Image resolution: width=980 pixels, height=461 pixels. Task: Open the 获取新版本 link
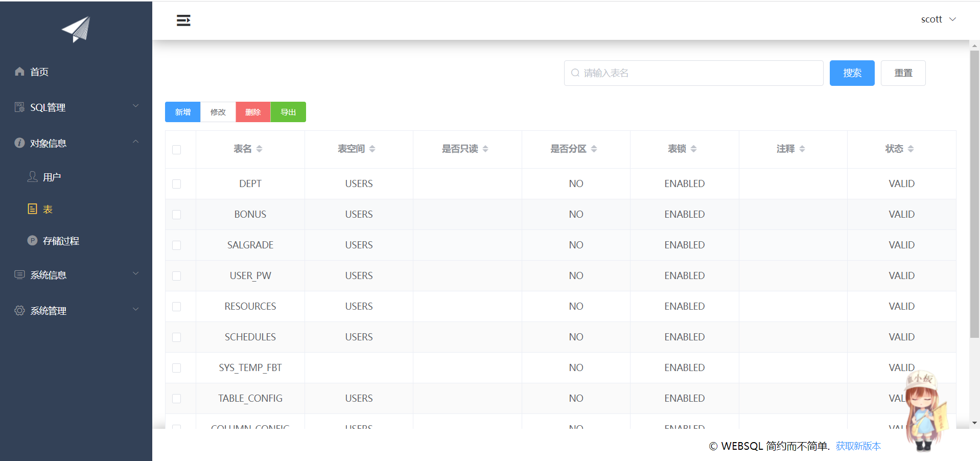coord(858,446)
